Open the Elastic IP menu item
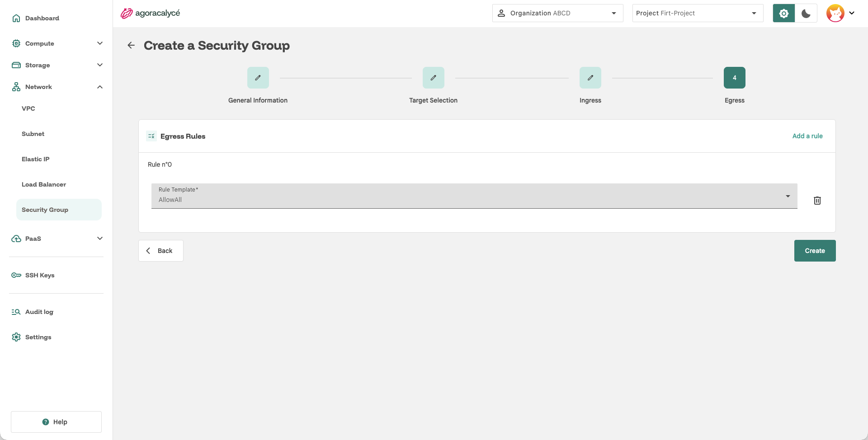Screen dimensions: 868x440 36,159
